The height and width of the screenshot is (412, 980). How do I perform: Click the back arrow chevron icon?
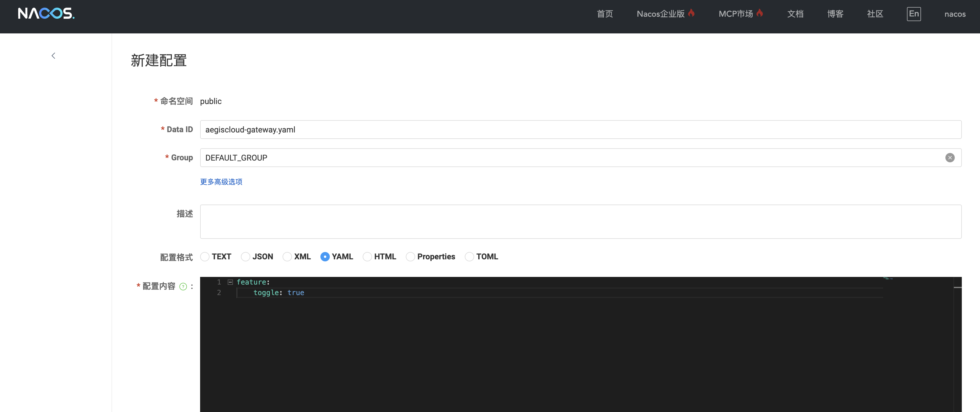[53, 56]
